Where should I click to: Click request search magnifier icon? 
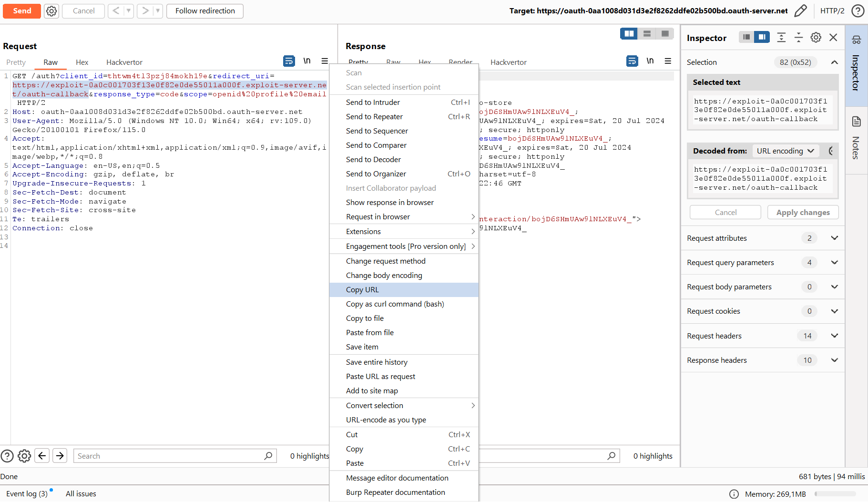pyautogui.click(x=268, y=456)
